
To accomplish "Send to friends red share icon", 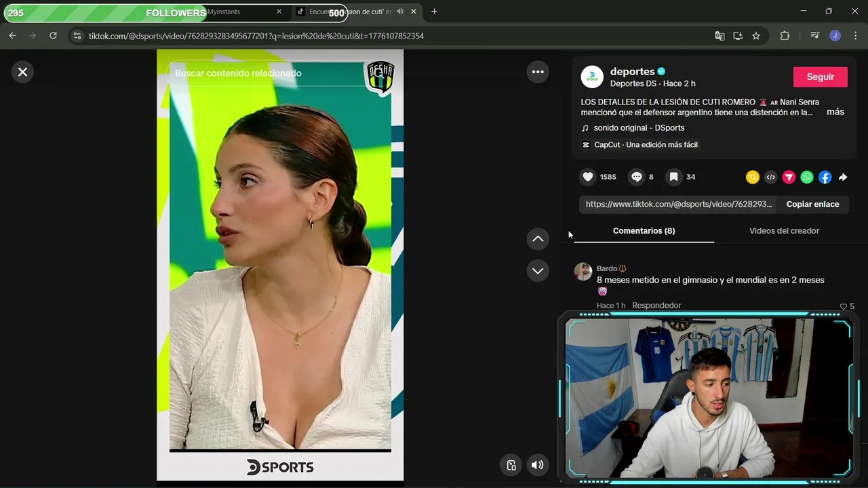I will pyautogui.click(x=789, y=177).
